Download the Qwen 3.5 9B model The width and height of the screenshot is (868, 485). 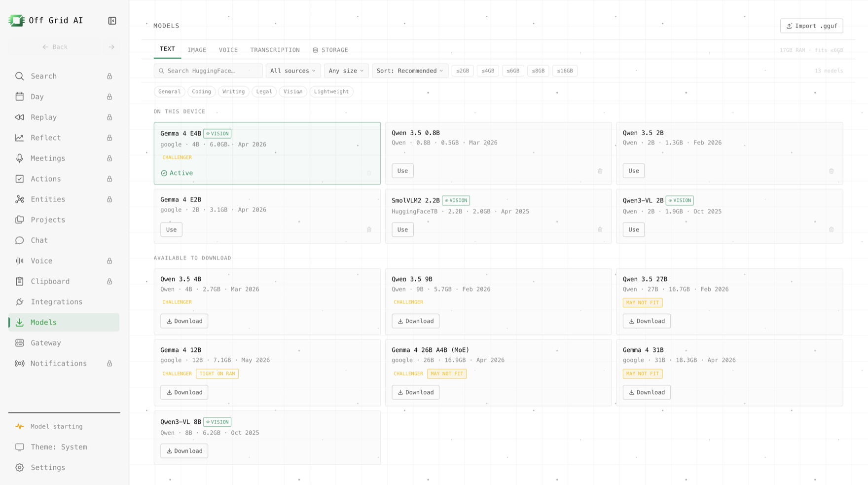point(416,321)
